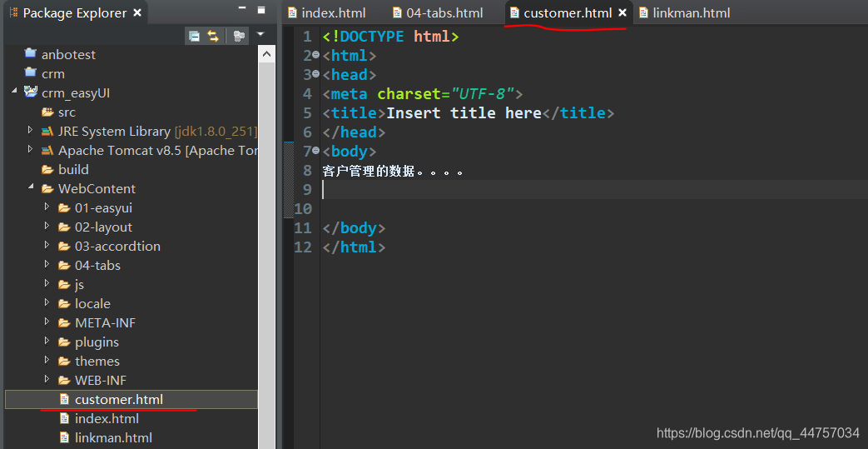
Task: Click the linkman.html file icon in tree
Action: [x=65, y=438]
